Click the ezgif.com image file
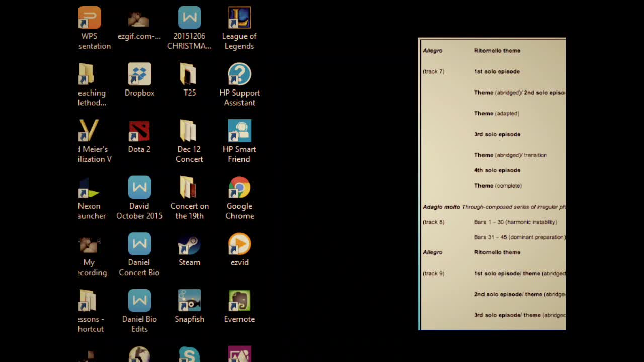 tap(139, 19)
